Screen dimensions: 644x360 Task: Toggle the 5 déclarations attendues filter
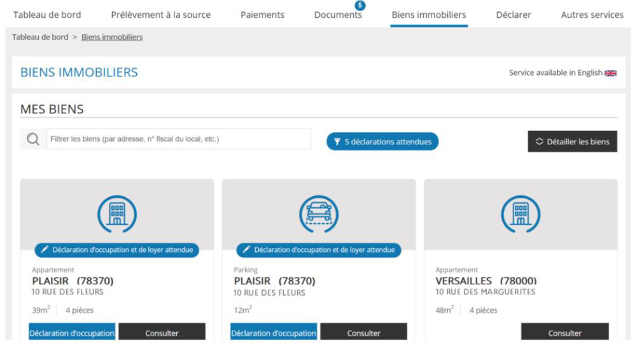[x=382, y=142]
